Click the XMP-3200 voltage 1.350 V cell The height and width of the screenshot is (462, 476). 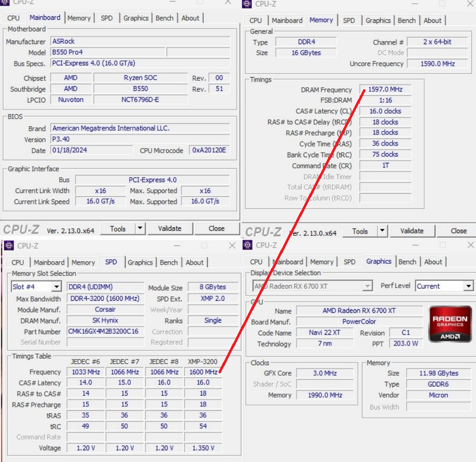(x=203, y=448)
